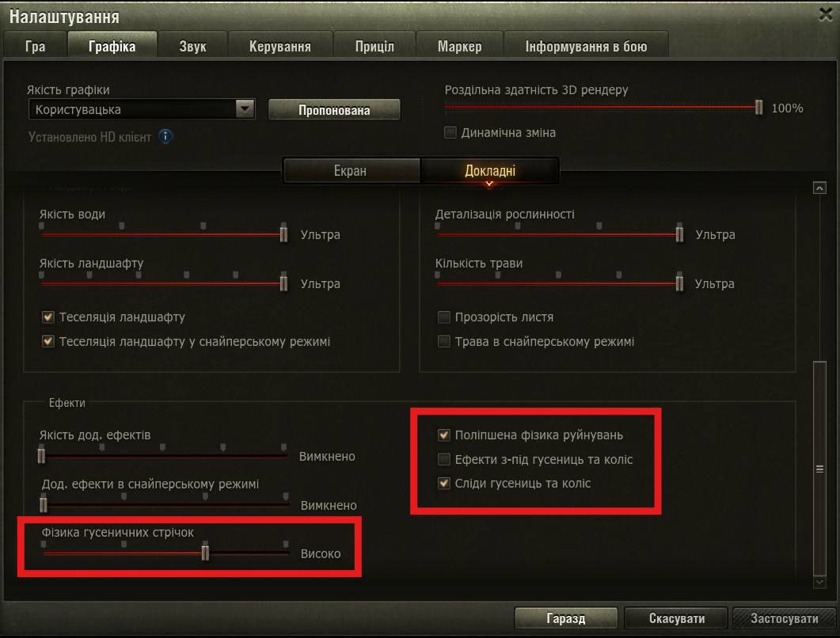Viewport: 840px width, 638px height.
Task: Click the Застосувати button
Action: pyautogui.click(x=784, y=618)
